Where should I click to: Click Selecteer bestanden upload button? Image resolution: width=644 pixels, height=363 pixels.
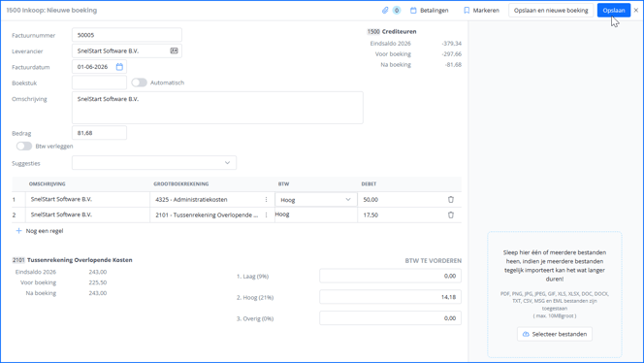(555, 334)
